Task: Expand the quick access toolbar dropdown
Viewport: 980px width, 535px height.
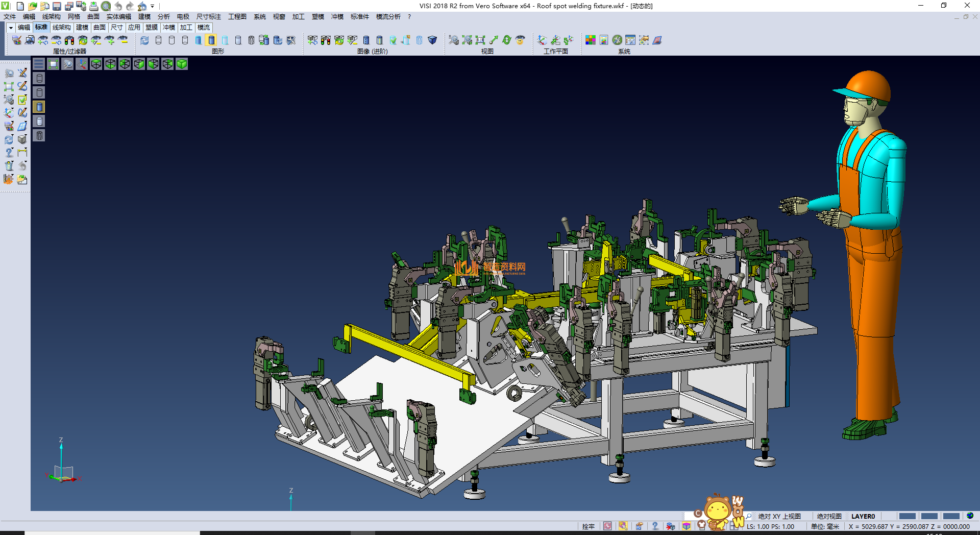Action: tap(152, 6)
